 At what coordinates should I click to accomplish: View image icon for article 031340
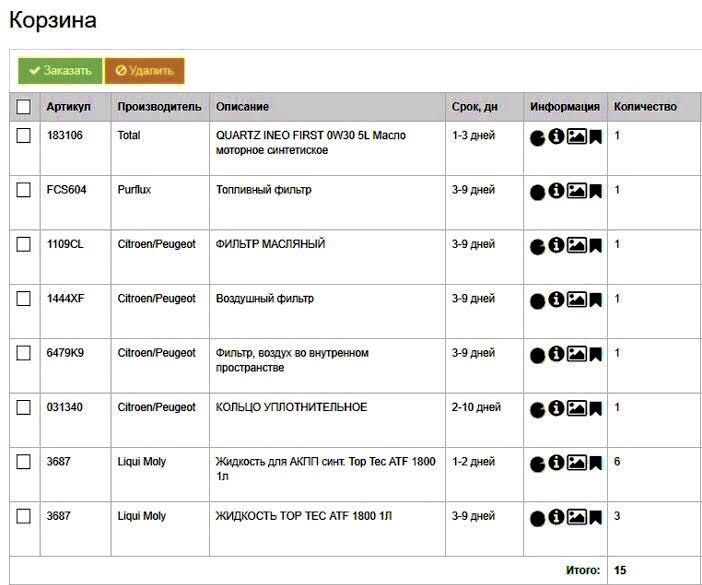pos(577,408)
